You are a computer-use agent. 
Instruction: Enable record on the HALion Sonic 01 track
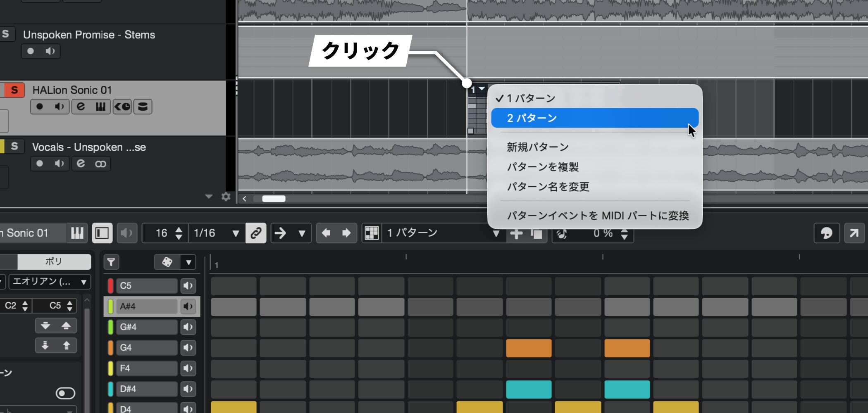coord(40,107)
